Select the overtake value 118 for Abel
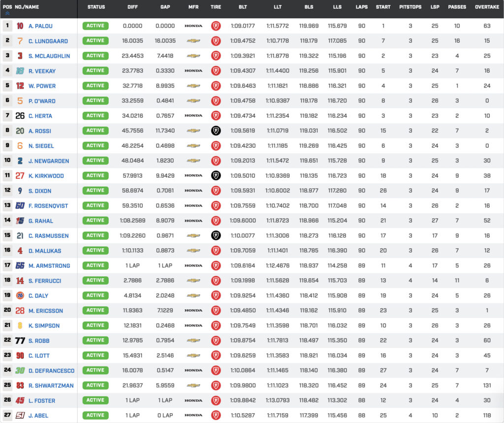The width and height of the screenshot is (504, 423). pyautogui.click(x=487, y=416)
